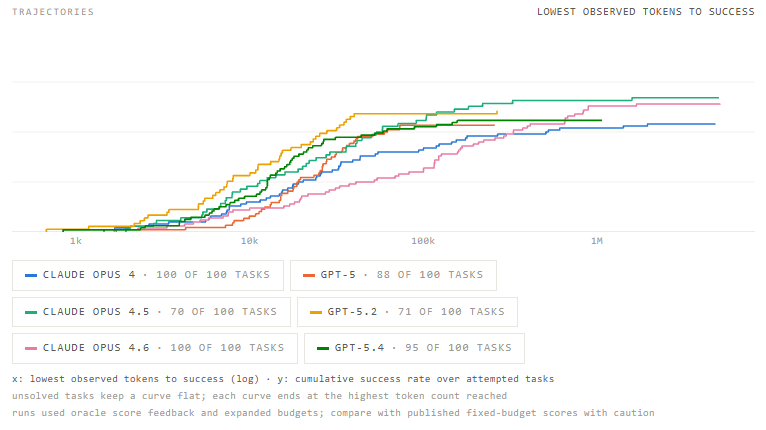The image size is (766, 430).
Task: Toggle the Claude Opus 4.5 legend entry
Action: coord(151,312)
